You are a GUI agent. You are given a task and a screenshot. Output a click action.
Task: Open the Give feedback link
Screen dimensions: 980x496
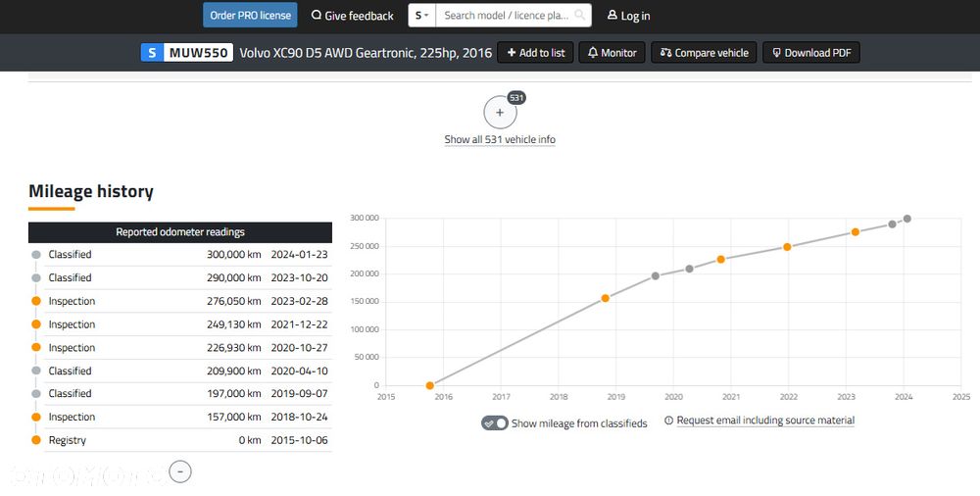click(x=353, y=16)
